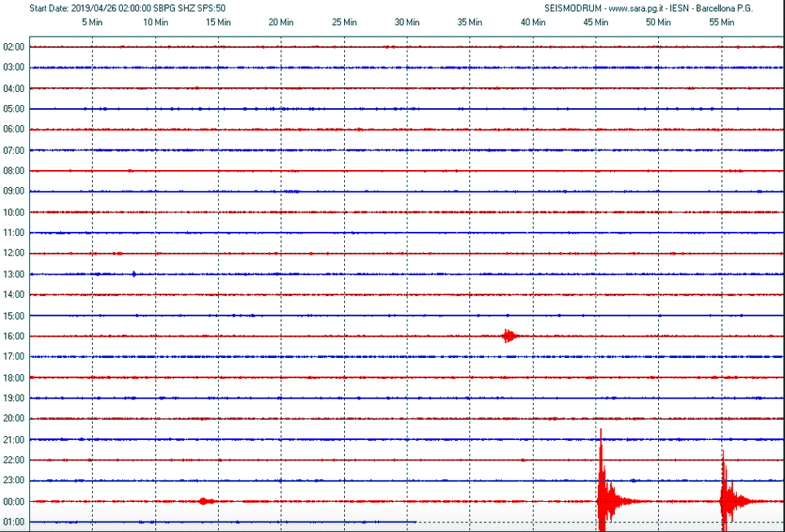The height and width of the screenshot is (532, 785).
Task: Click the 12:00 hour label
Action: [14, 253]
